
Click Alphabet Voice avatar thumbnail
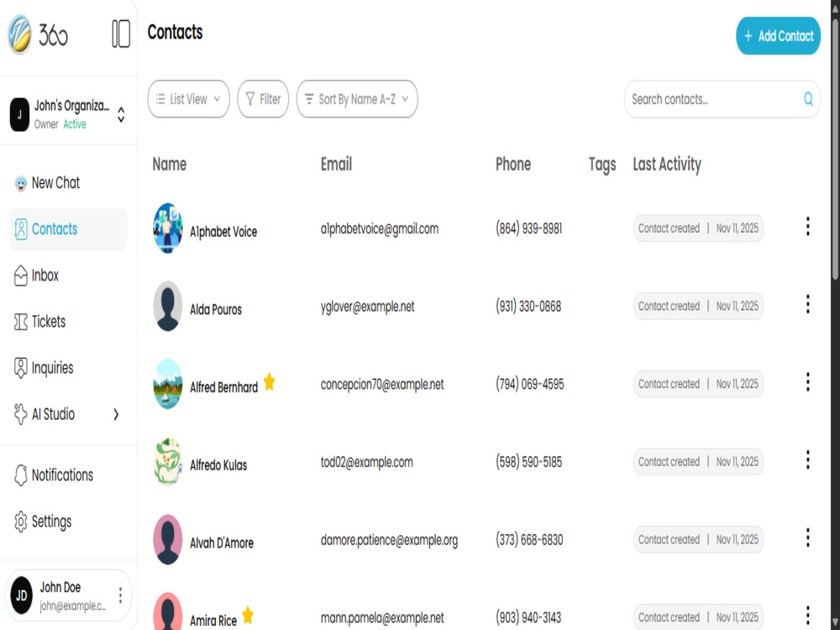point(168,228)
